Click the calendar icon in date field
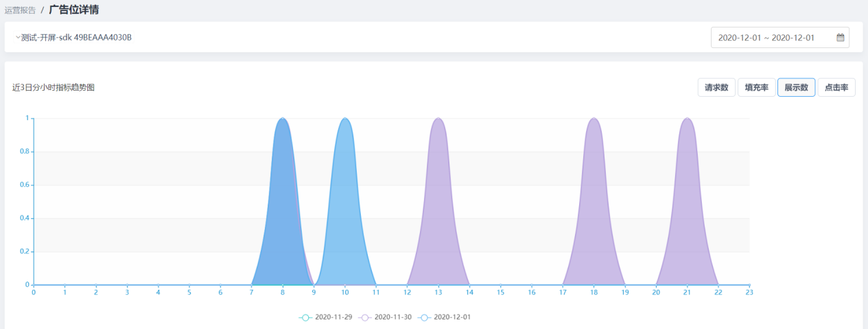This screenshot has height=329, width=868. pyautogui.click(x=840, y=38)
